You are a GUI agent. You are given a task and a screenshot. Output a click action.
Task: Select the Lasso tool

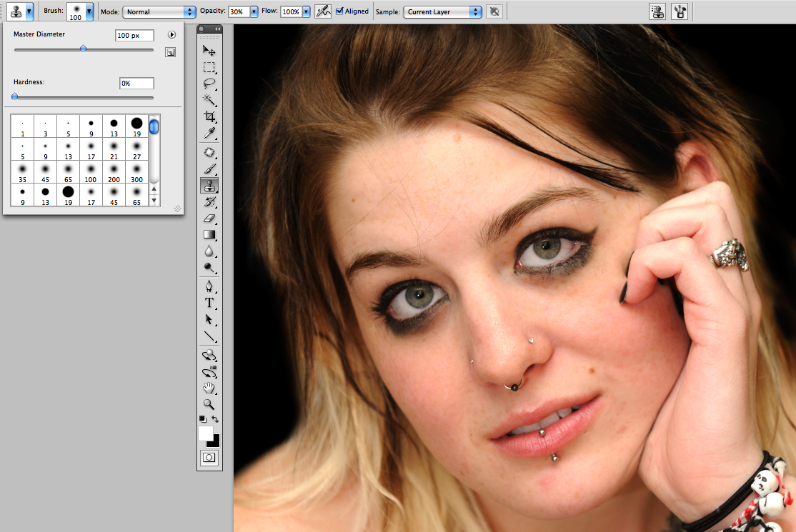209,84
